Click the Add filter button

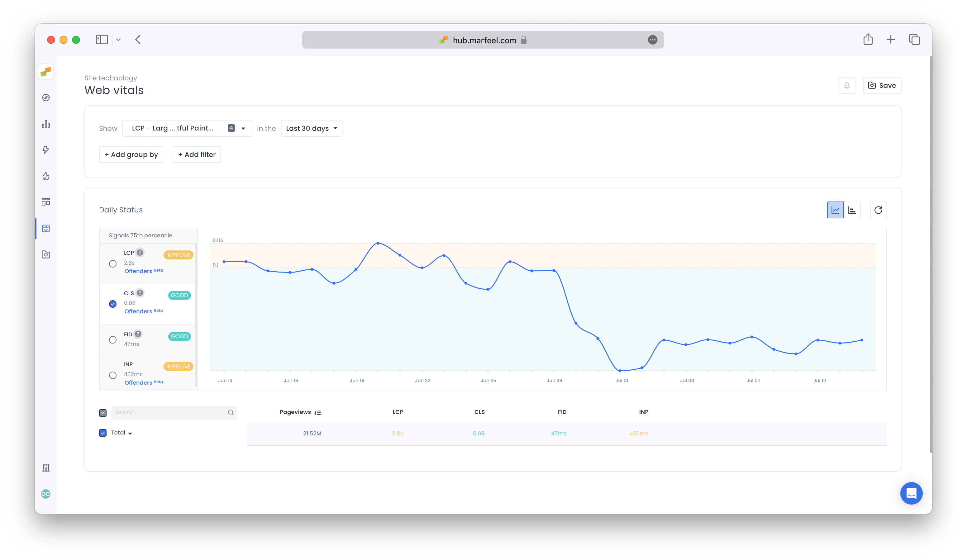pos(197,154)
